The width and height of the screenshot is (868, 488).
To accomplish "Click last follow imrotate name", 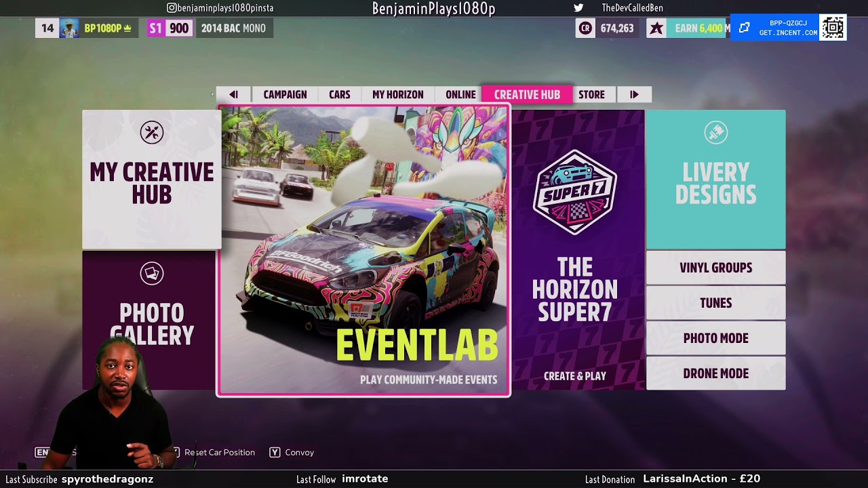I will coord(365,479).
